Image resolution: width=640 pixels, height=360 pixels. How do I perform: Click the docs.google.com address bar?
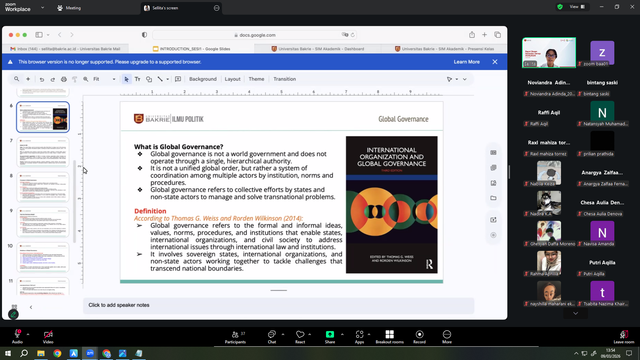click(255, 35)
